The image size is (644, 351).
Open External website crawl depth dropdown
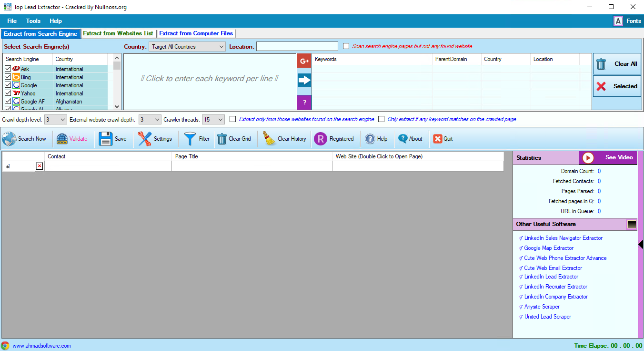[x=150, y=120]
